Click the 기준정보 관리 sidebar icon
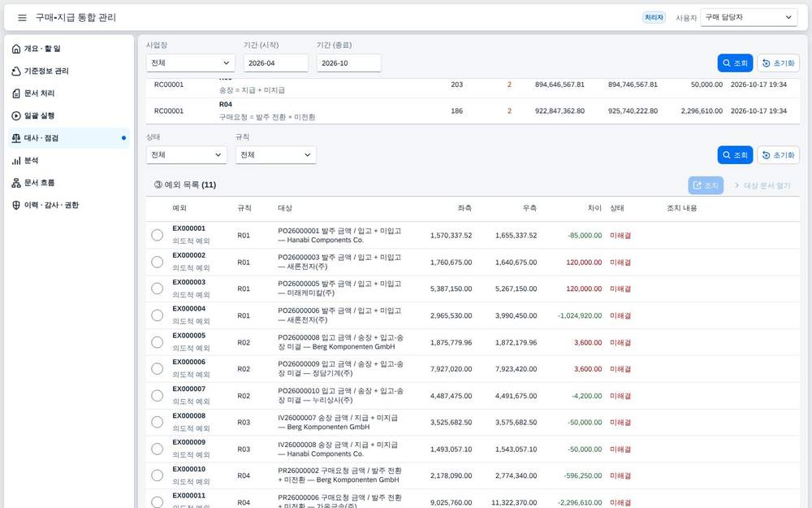The width and height of the screenshot is (812, 508). [x=16, y=71]
